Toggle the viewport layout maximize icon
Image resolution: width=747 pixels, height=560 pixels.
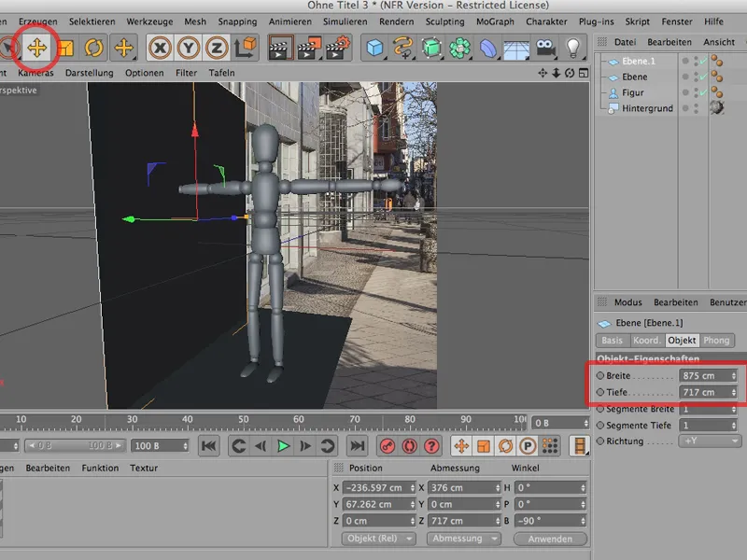coord(583,73)
